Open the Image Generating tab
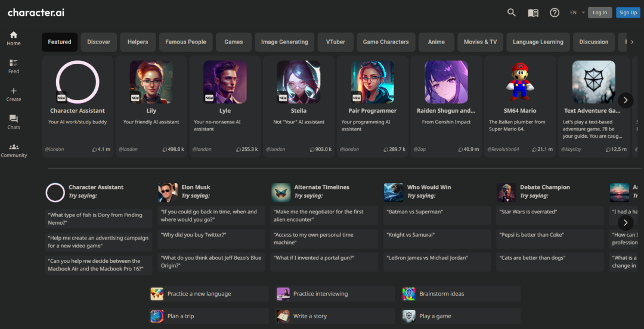The width and height of the screenshot is (644, 329). coord(284,42)
